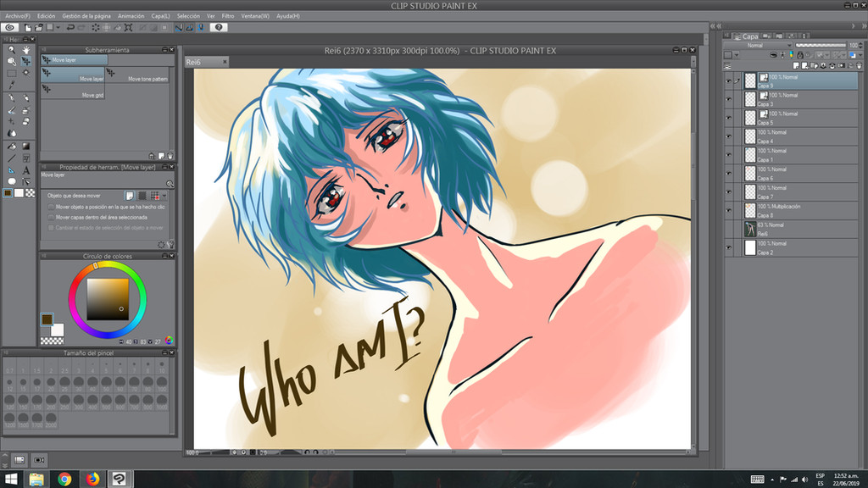Open the Edición menu

click(47, 16)
